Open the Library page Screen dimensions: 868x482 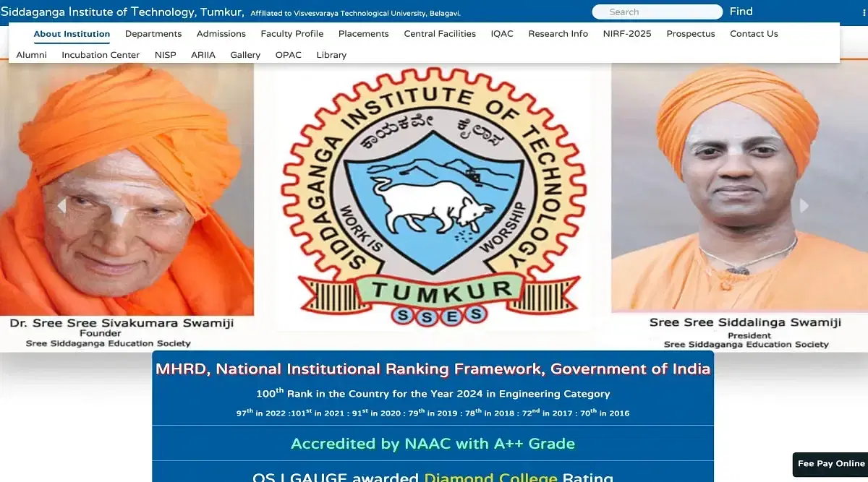point(331,55)
